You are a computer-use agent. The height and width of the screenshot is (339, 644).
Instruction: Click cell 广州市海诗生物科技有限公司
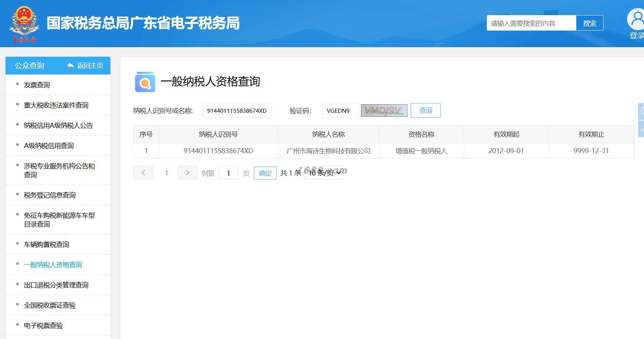pyautogui.click(x=328, y=151)
